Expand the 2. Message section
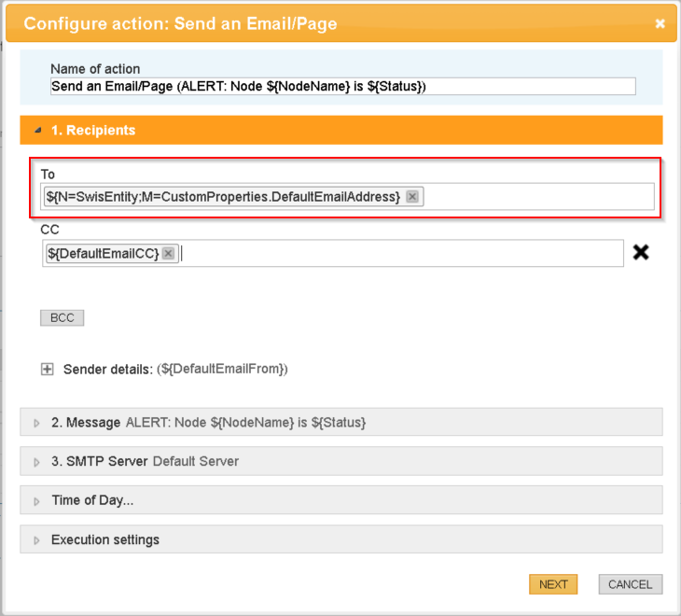This screenshot has height=616, width=681. pyautogui.click(x=340, y=422)
